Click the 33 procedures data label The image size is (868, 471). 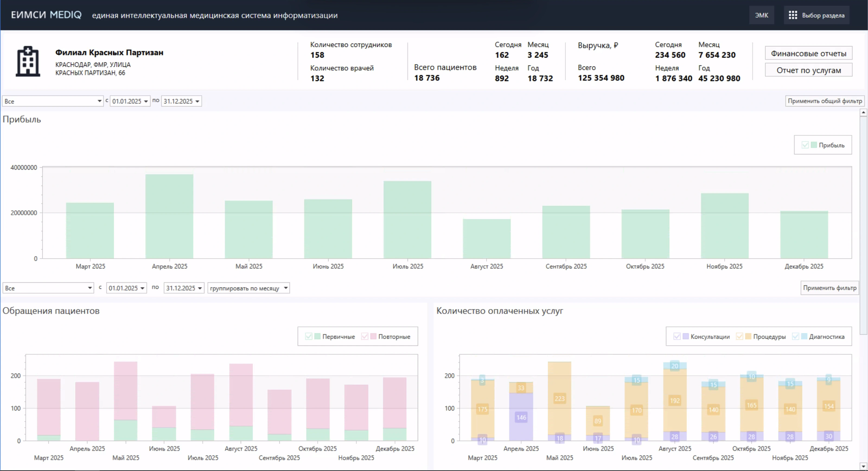click(x=521, y=388)
